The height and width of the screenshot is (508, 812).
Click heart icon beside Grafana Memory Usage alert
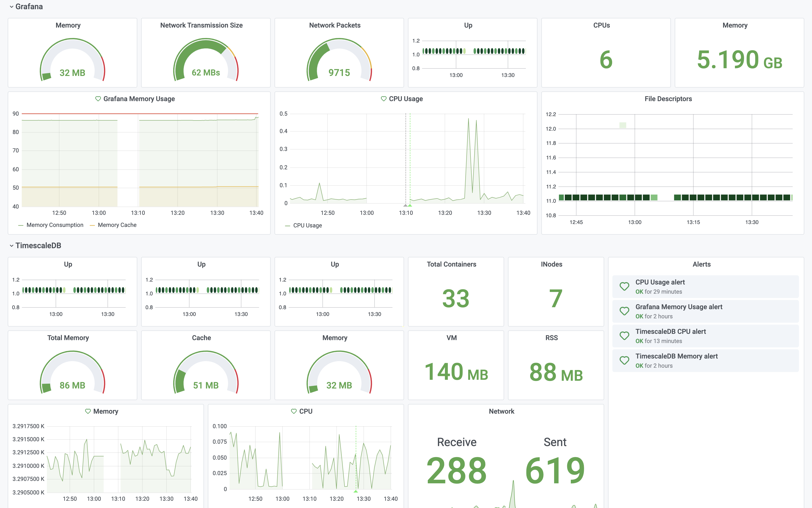click(x=624, y=311)
